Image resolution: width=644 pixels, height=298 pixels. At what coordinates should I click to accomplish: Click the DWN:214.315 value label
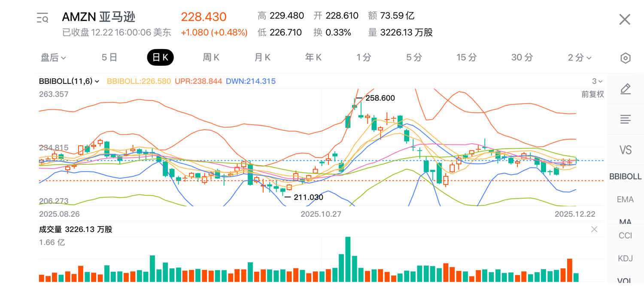[x=251, y=81]
